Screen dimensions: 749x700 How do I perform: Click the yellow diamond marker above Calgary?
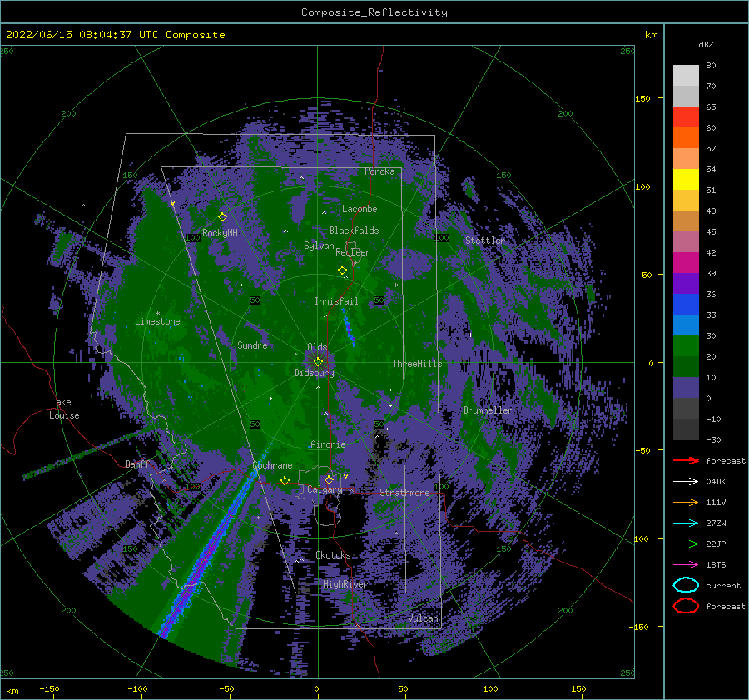(x=329, y=479)
